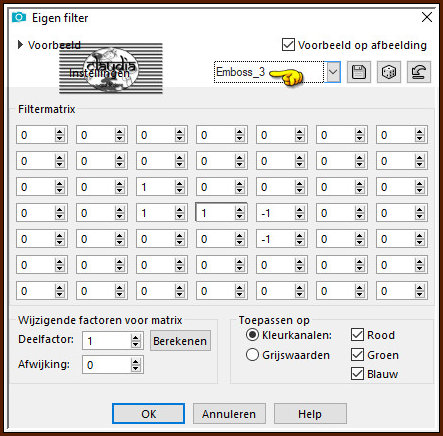Click the Wijzigende factoren voor matrix label
The height and width of the screenshot is (436, 443).
pyautogui.click(x=100, y=320)
